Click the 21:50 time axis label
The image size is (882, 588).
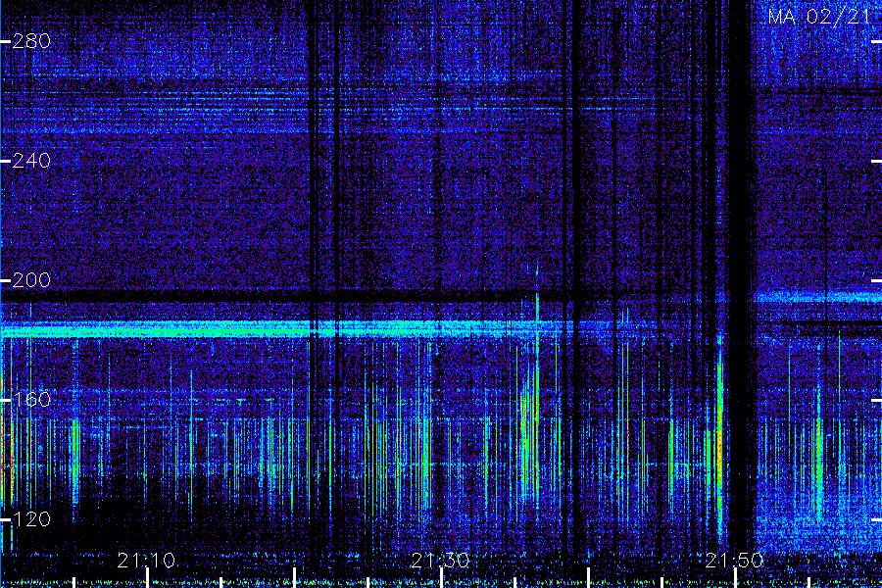[735, 561]
